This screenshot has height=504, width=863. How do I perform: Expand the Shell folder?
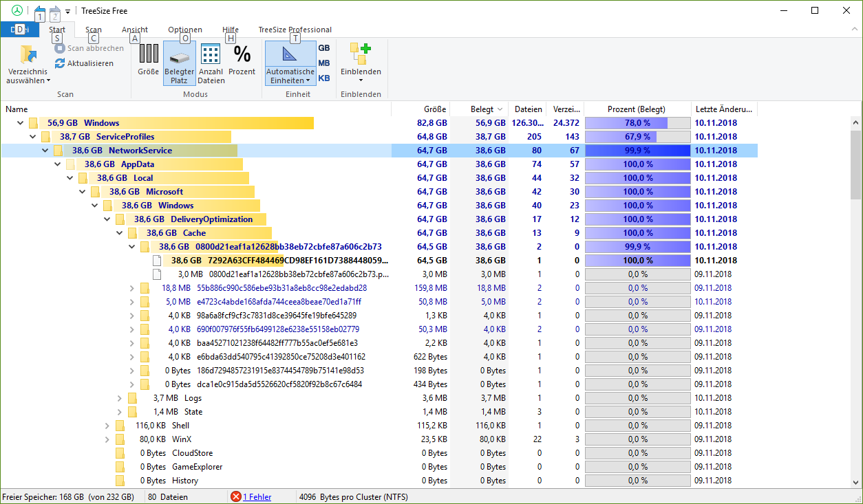(x=107, y=426)
